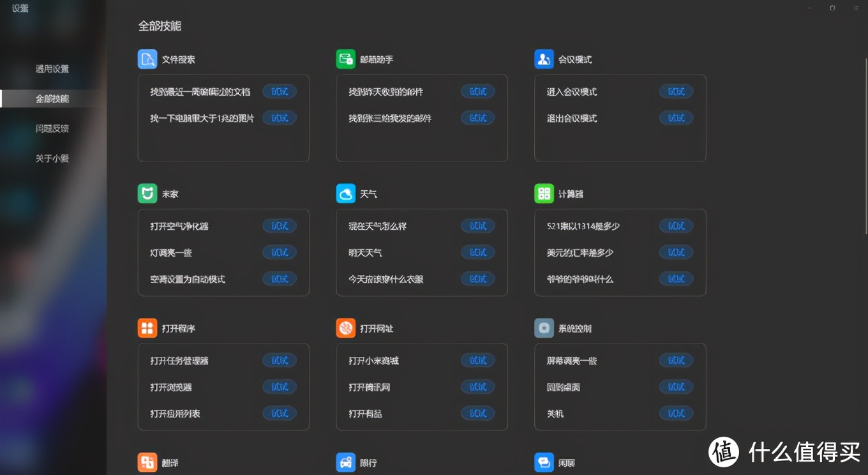
Task: Select the 会议模式 meeting mode icon
Action: click(x=543, y=59)
